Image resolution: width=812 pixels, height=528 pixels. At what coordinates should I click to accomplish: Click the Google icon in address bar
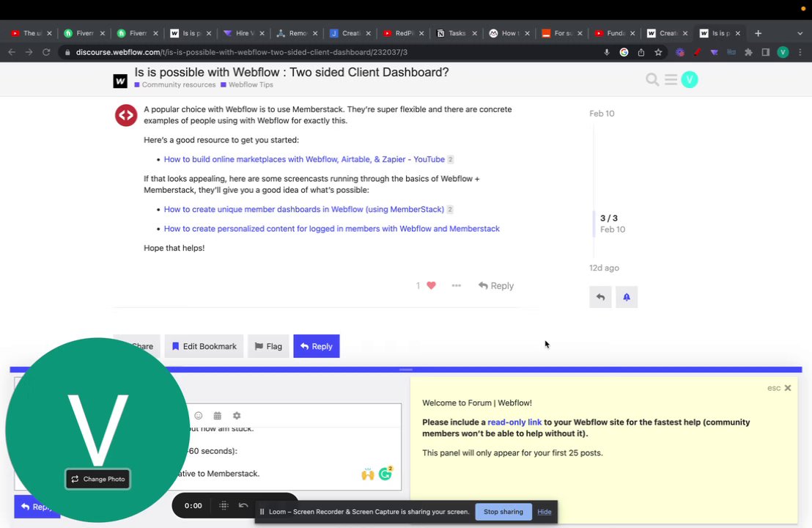coord(624,52)
